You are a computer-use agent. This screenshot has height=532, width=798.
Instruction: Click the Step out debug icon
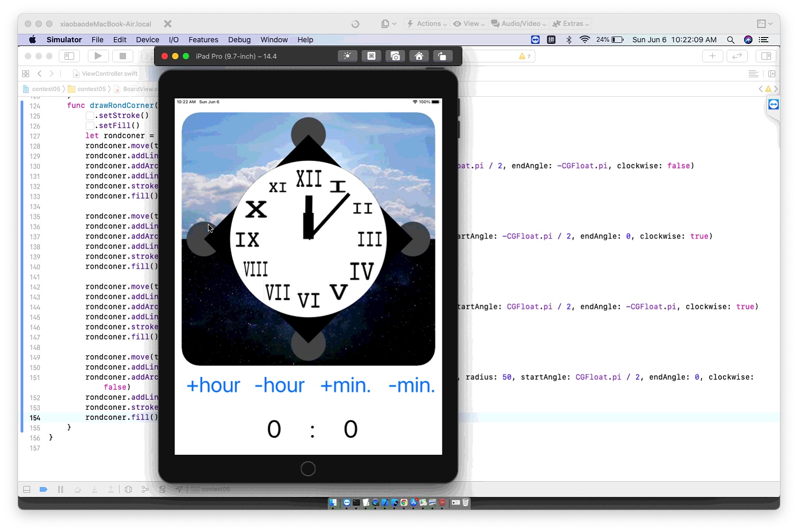click(x=111, y=490)
